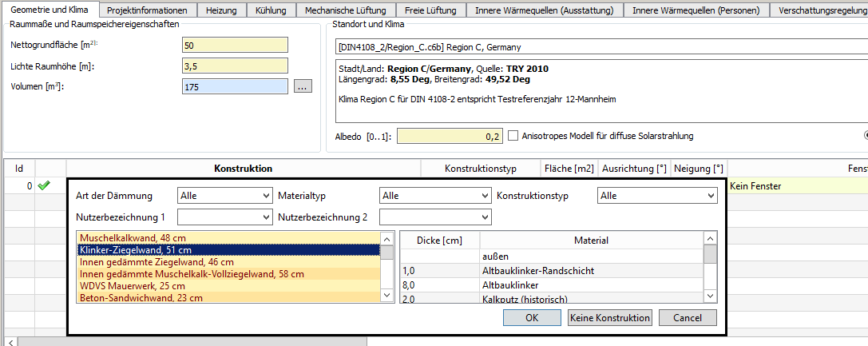
Task: Click the Altbauklinker-Randschicht material cell
Action: click(591, 271)
